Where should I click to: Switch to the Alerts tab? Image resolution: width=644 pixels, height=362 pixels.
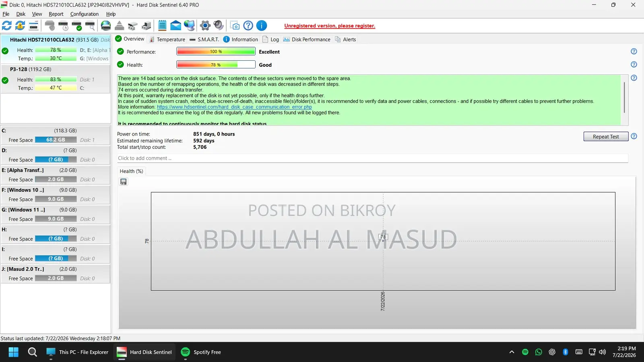coord(346,39)
